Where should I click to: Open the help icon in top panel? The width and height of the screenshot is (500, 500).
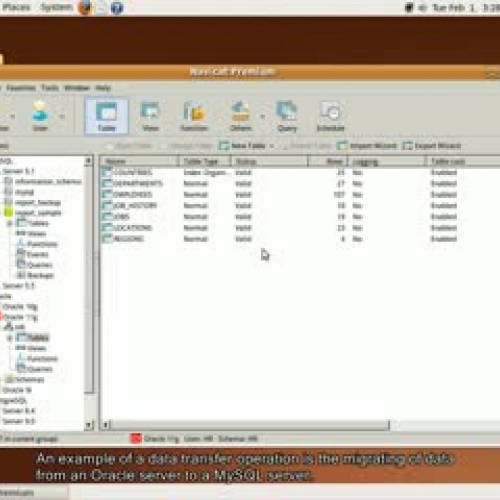pyautogui.click(x=117, y=8)
